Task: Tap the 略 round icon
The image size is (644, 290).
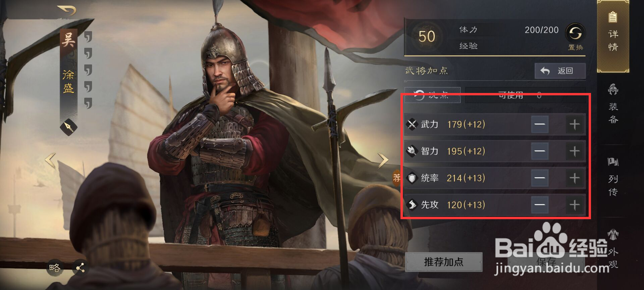Action: pos(54,268)
